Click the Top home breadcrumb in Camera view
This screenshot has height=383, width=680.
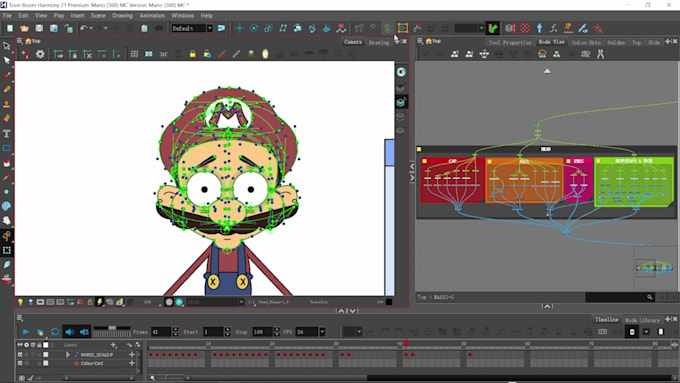pyautogui.click(x=33, y=41)
